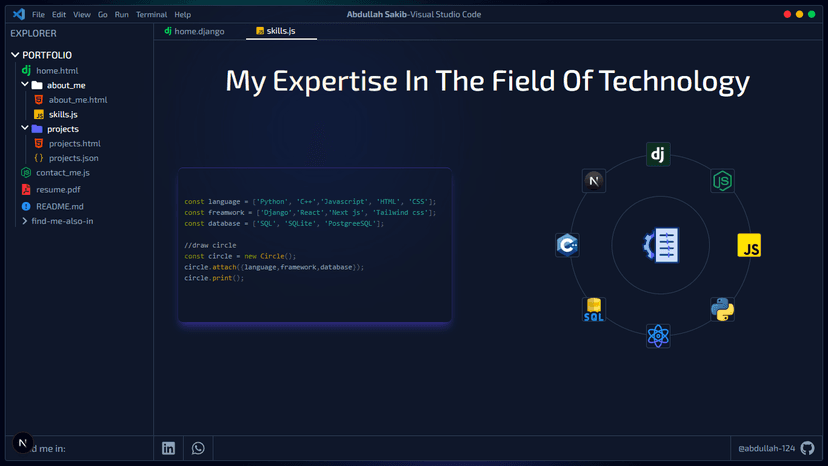Click the VS Code logo icon
Viewport: 828px width, 466px height.
click(19, 14)
